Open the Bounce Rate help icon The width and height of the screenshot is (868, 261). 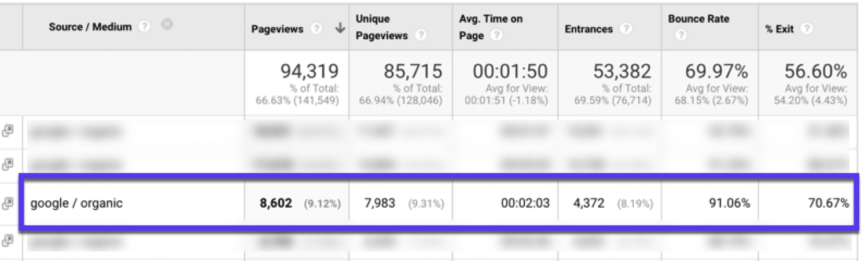pos(681,36)
